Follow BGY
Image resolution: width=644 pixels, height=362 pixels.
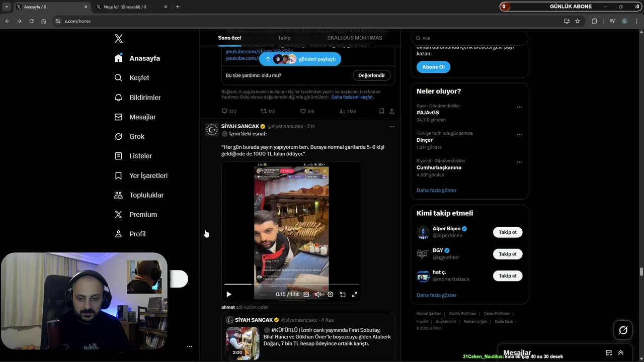[508, 254]
